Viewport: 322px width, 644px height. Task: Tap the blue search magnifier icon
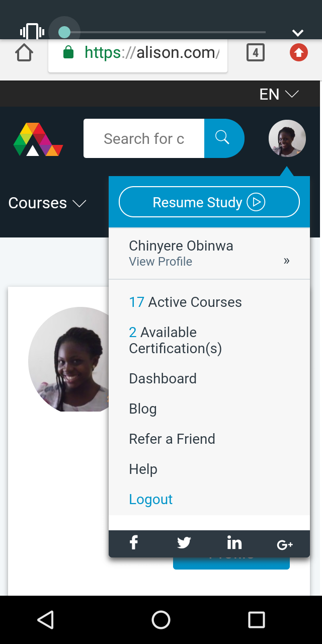[222, 138]
